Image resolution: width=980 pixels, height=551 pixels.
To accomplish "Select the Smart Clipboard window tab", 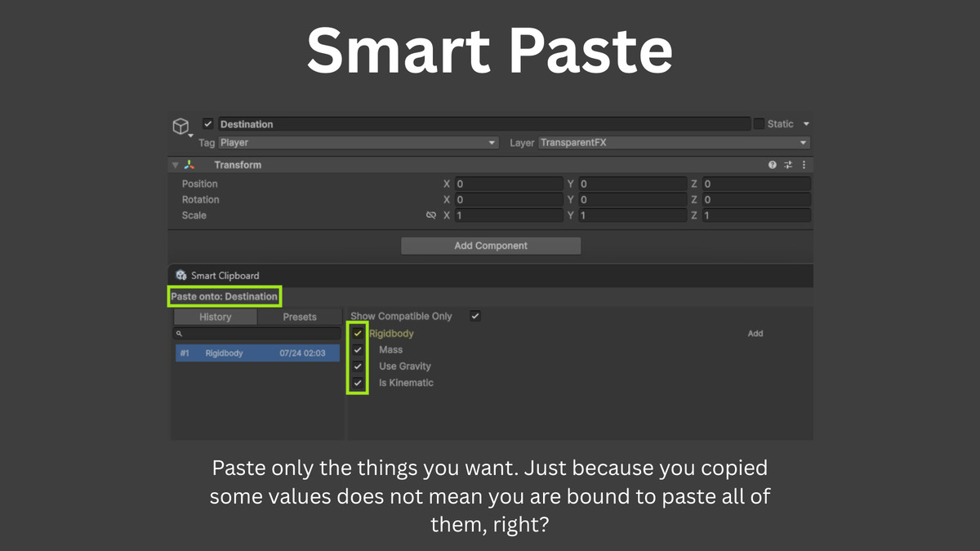I will click(217, 276).
